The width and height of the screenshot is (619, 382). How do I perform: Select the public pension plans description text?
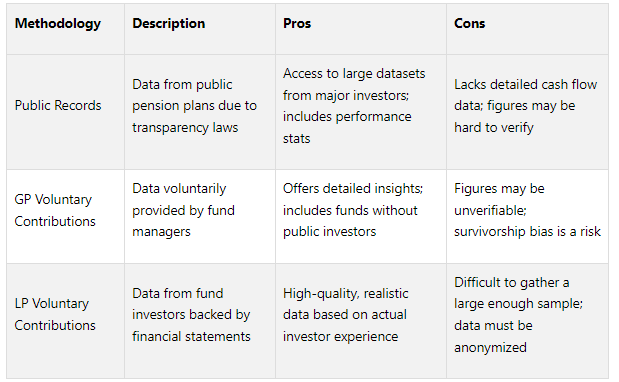point(195,106)
